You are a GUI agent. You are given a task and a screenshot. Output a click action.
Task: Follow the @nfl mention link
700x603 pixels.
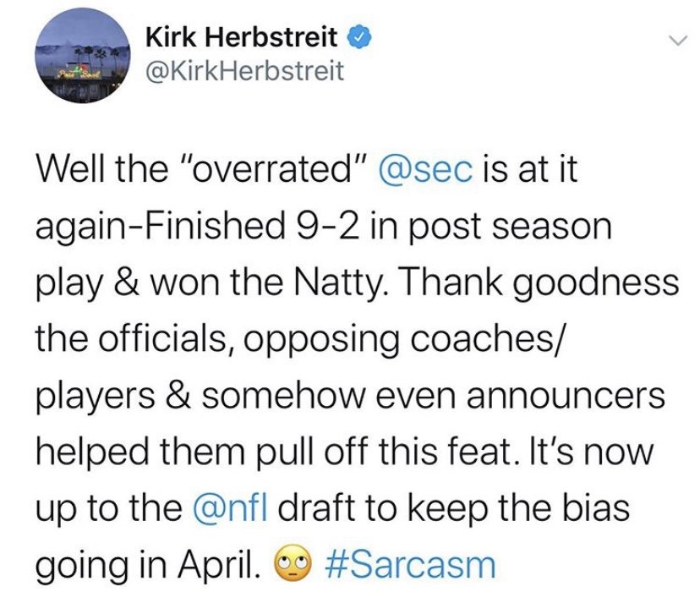click(230, 507)
